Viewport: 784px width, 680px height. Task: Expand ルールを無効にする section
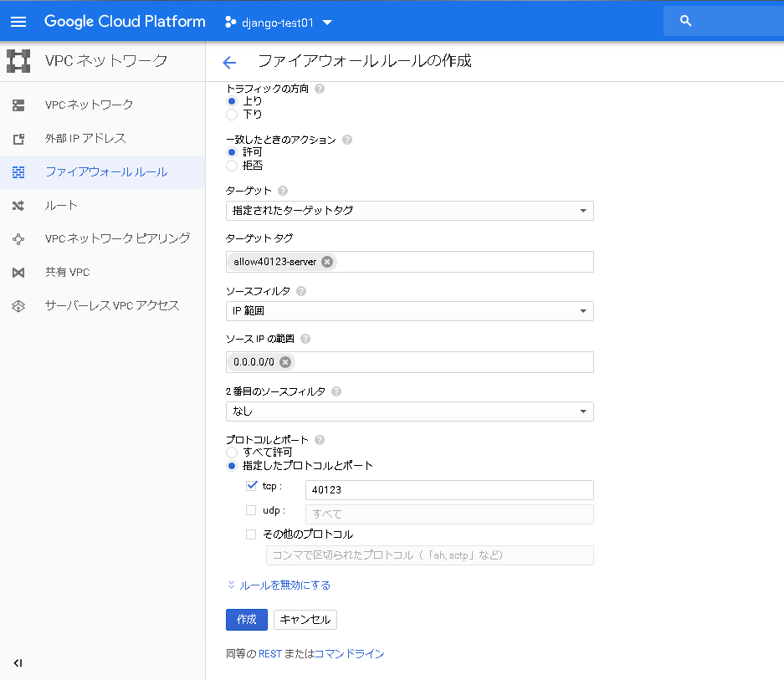tap(279, 585)
